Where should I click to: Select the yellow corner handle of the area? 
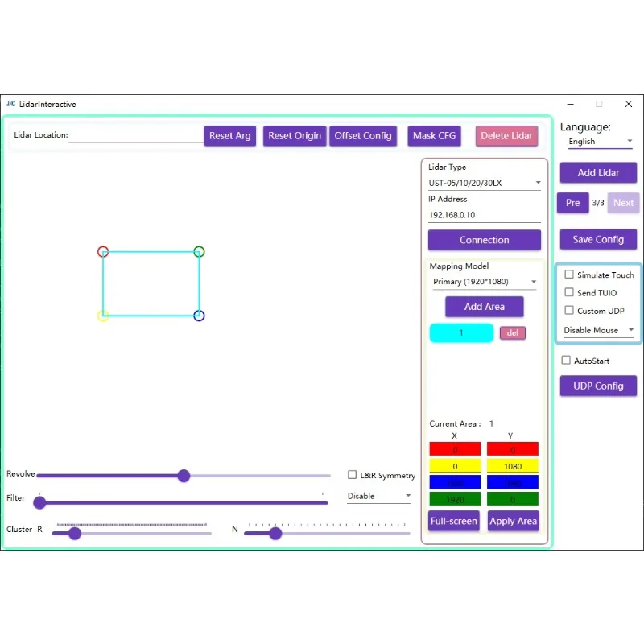tap(103, 316)
